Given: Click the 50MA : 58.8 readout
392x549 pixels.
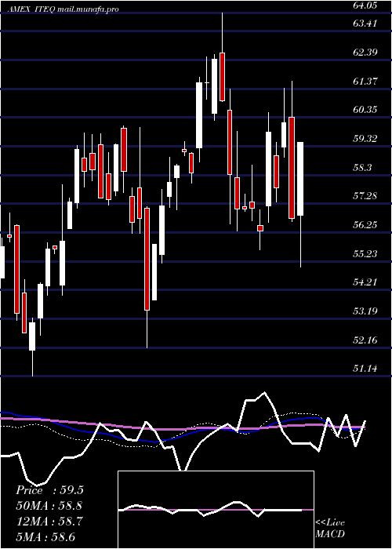Looking at the screenshot, I should point(49,506).
